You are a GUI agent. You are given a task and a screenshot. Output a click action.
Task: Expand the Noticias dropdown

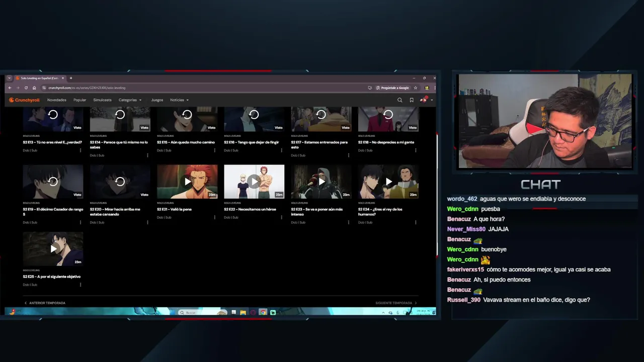180,100
